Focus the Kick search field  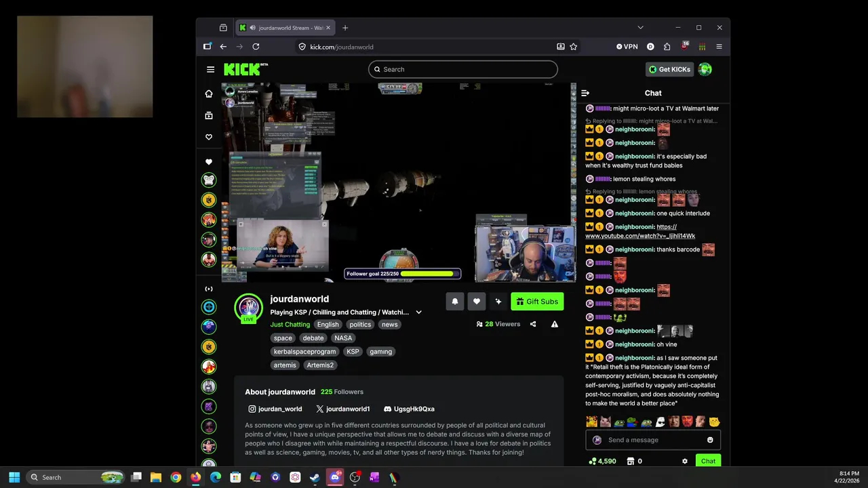click(x=463, y=69)
